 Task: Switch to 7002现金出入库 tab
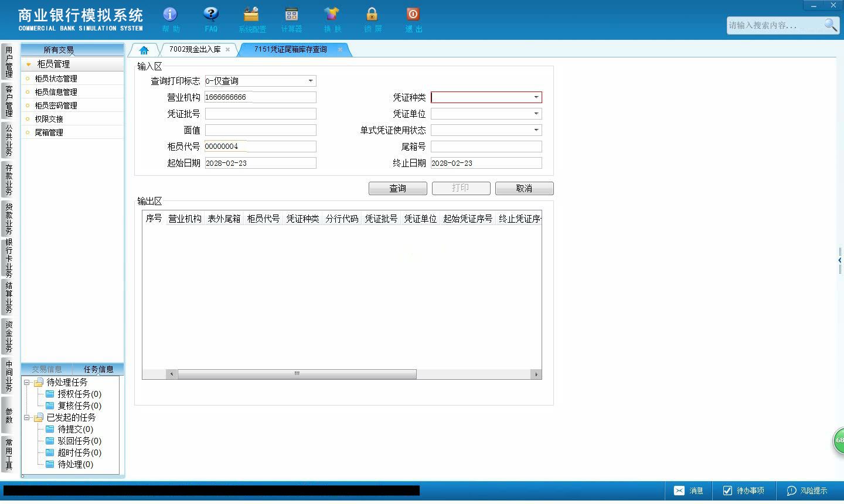tap(195, 50)
